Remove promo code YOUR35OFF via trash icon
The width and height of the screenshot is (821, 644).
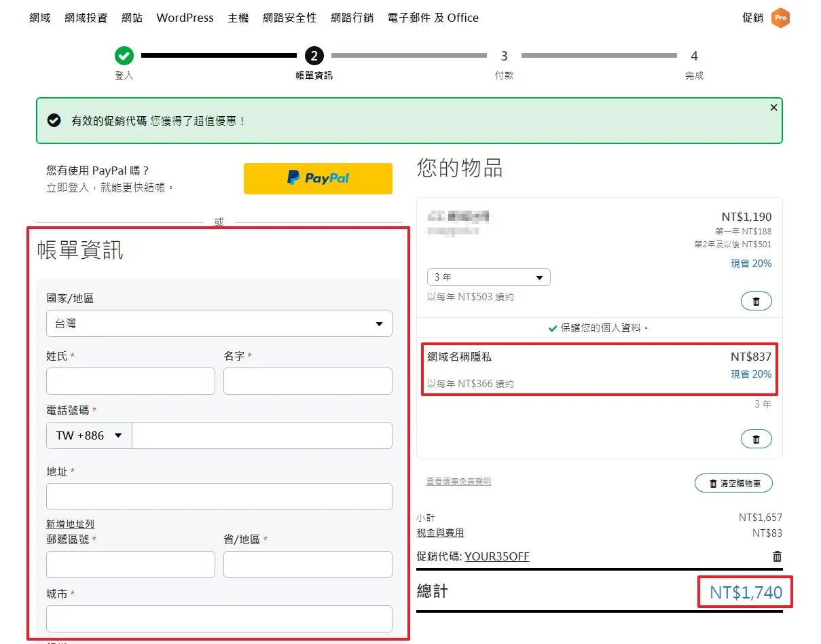click(x=777, y=556)
